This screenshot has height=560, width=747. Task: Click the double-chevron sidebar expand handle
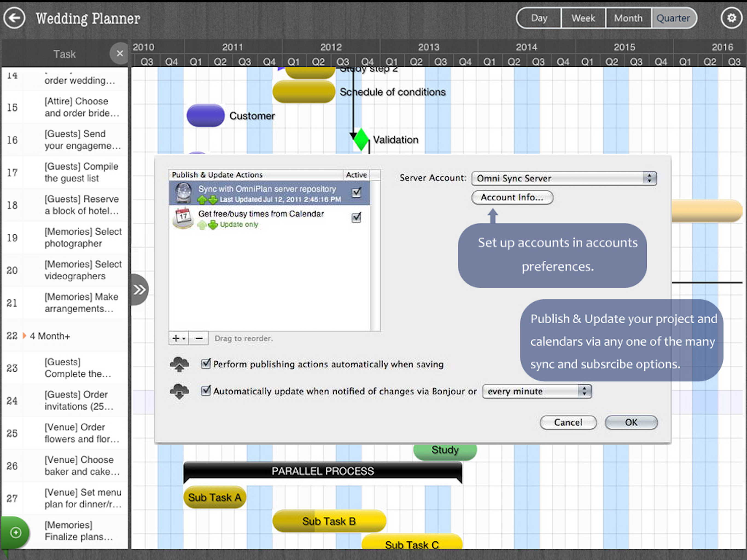[139, 290]
